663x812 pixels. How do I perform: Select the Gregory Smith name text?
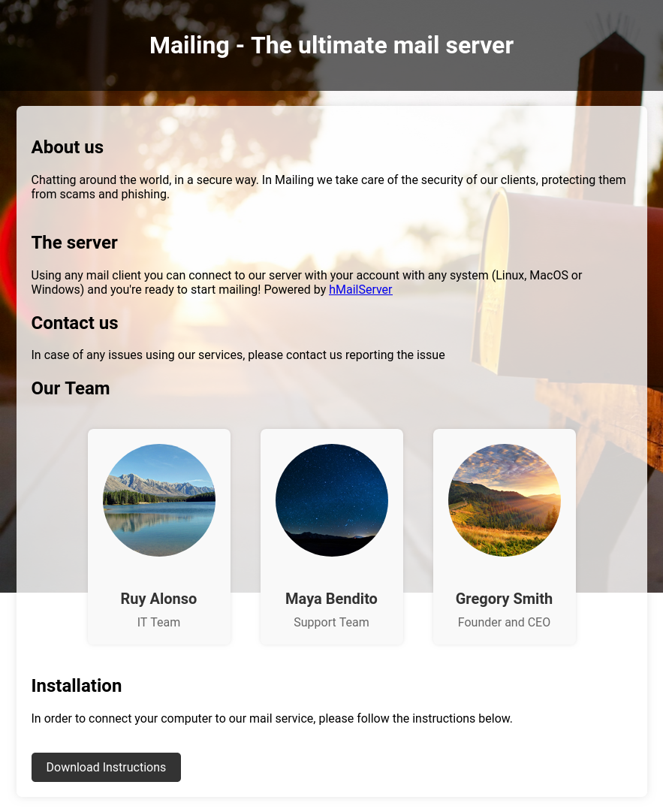click(x=504, y=599)
